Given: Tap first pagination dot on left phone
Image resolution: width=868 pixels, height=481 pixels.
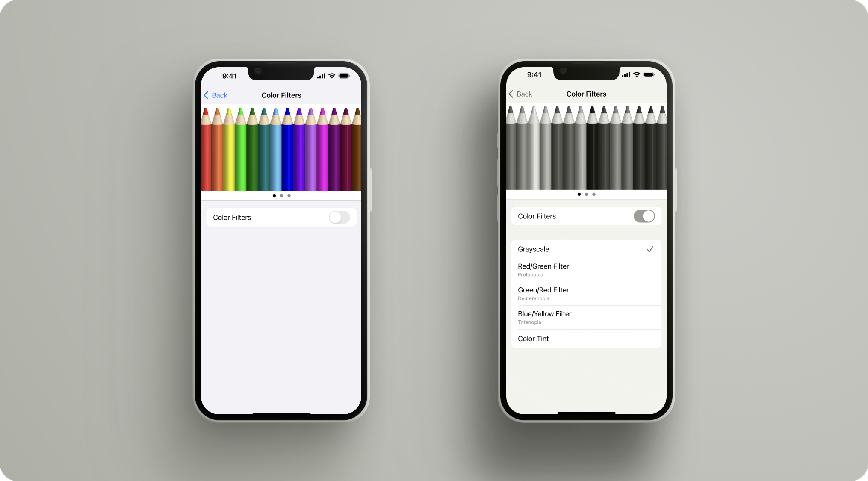Looking at the screenshot, I should click(x=275, y=195).
